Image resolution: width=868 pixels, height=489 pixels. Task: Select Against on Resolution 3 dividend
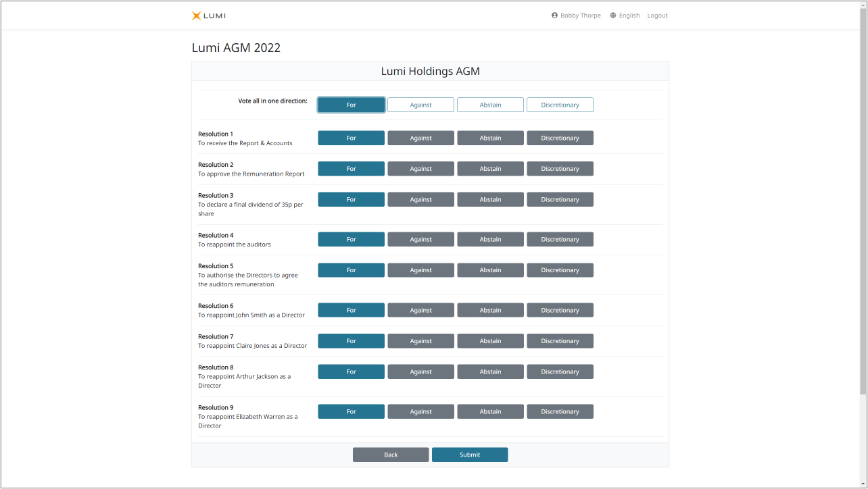click(421, 199)
